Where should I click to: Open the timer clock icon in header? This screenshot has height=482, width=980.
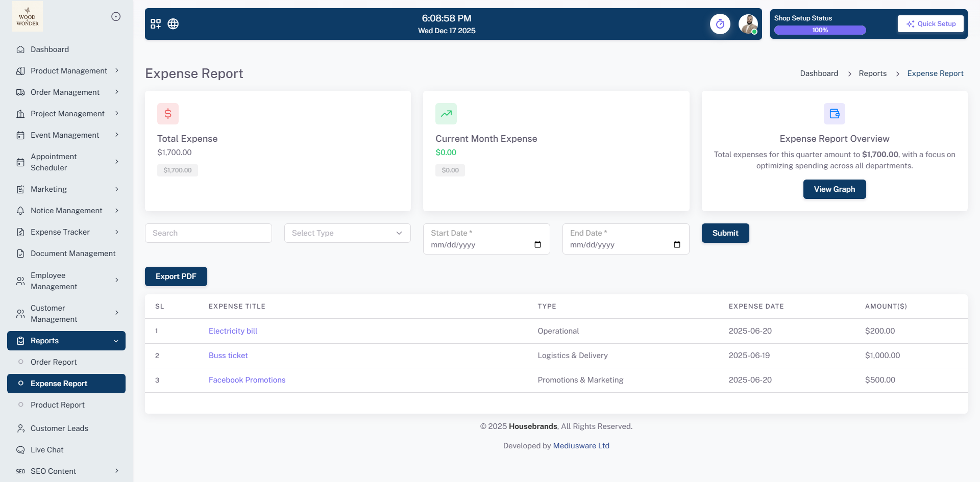click(720, 24)
